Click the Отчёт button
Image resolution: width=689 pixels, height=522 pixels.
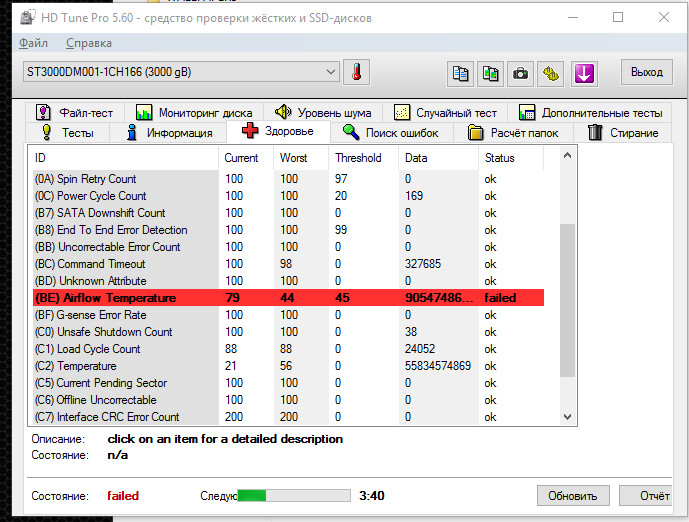coord(647,496)
